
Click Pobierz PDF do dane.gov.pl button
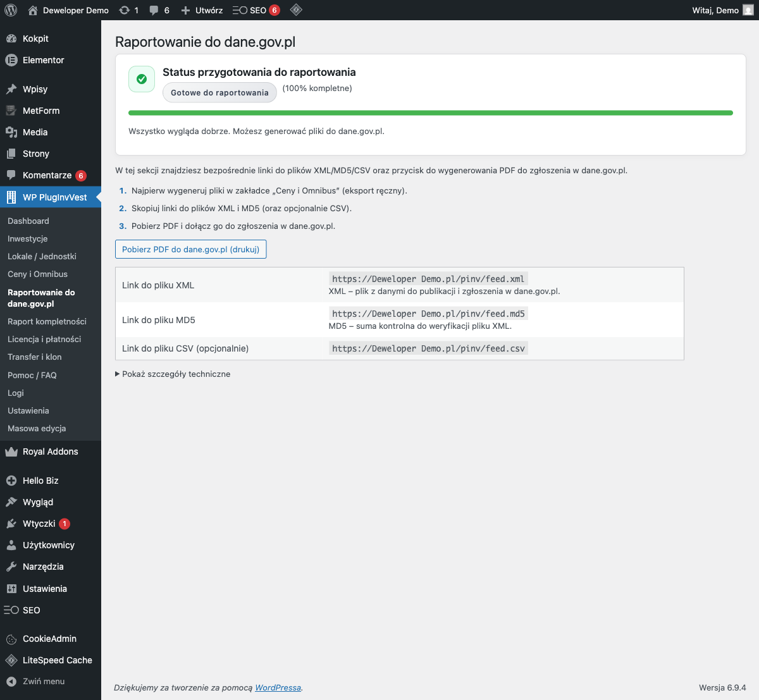tap(190, 249)
